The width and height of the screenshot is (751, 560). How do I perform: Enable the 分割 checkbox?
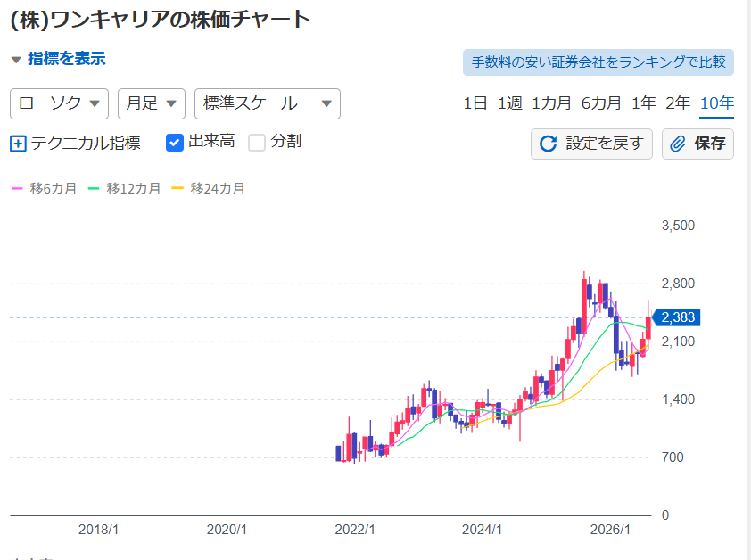tap(257, 143)
